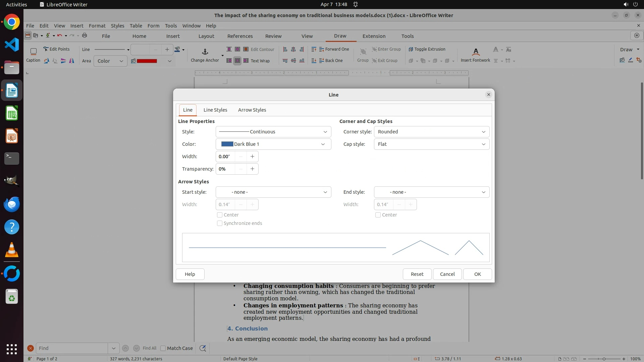
Task: Expand the Corner style dropdown
Action: pos(431,132)
